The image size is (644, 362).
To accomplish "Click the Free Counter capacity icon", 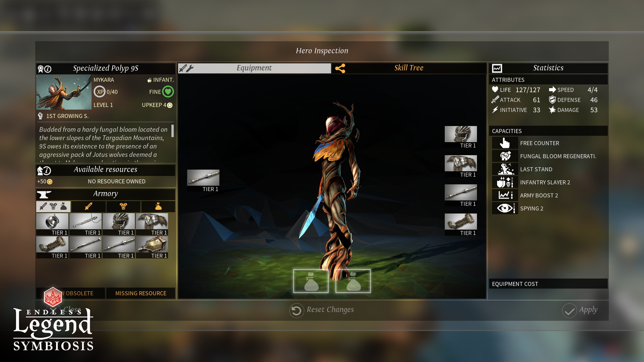I will (x=505, y=143).
